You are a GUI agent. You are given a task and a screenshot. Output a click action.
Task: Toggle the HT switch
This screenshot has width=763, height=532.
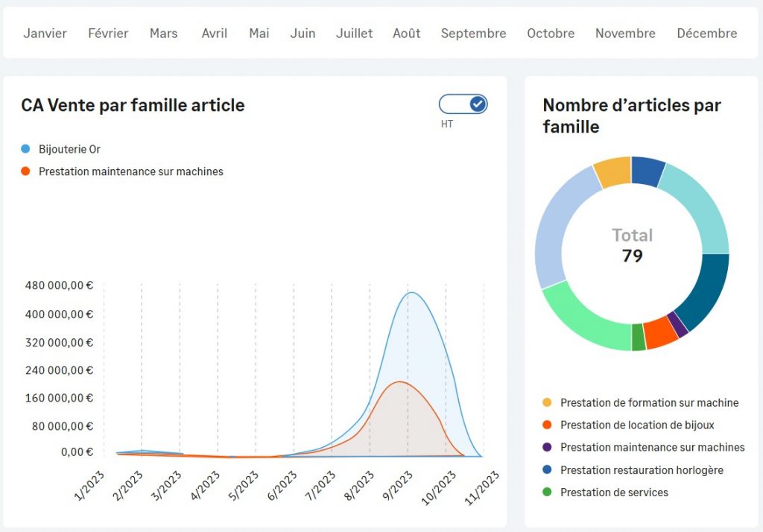click(463, 104)
